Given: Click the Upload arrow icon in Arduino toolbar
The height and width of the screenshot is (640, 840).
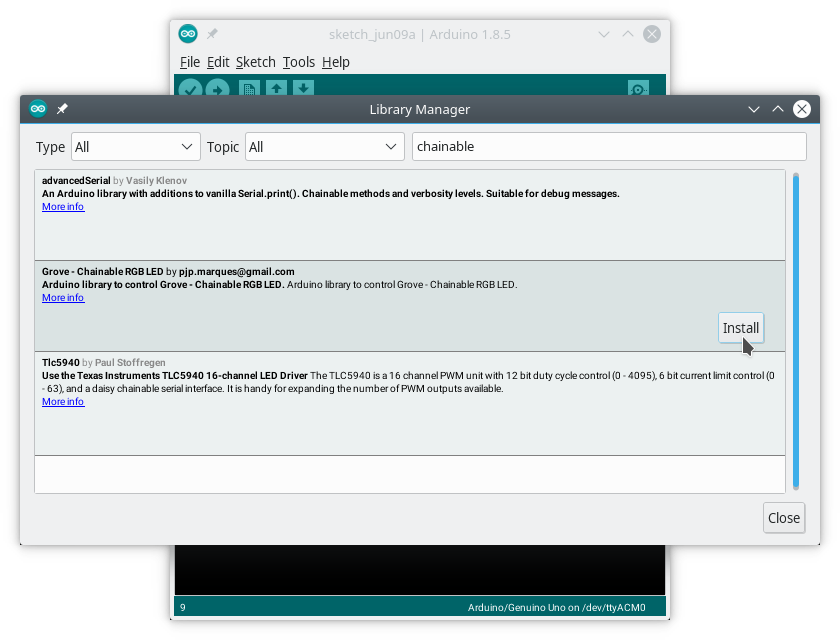Looking at the screenshot, I should tap(218, 88).
